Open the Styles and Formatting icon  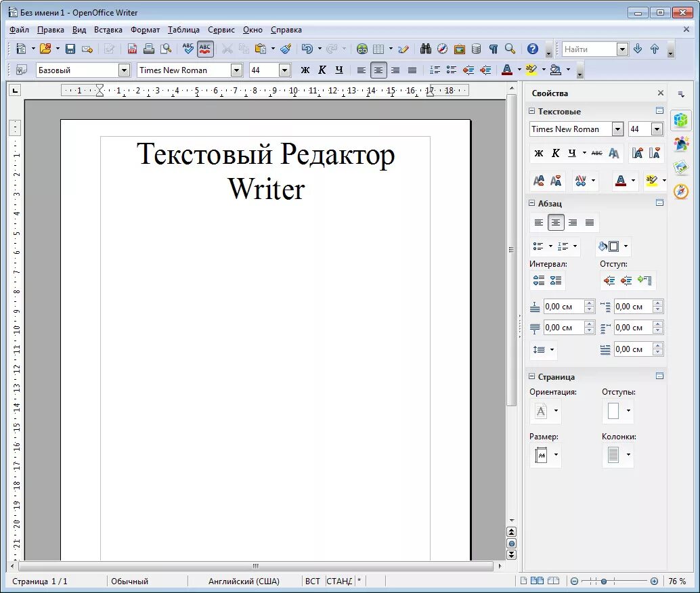click(x=21, y=70)
